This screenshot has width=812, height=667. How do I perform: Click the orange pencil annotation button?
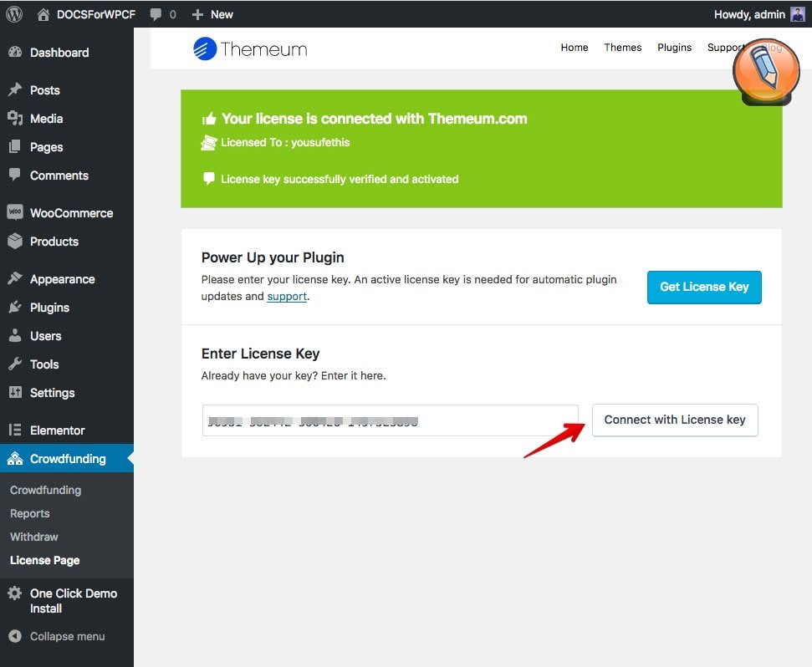coord(766,71)
